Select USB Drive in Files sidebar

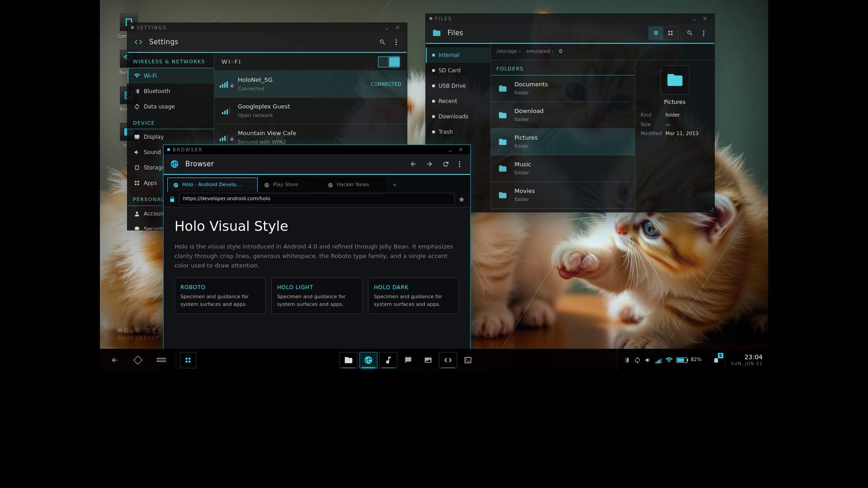pyautogui.click(x=458, y=86)
